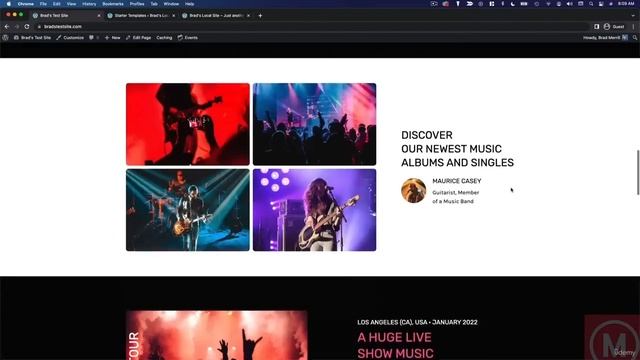Close the Brad's Test Site tab
The width and height of the screenshot is (640, 360).
coord(99,16)
